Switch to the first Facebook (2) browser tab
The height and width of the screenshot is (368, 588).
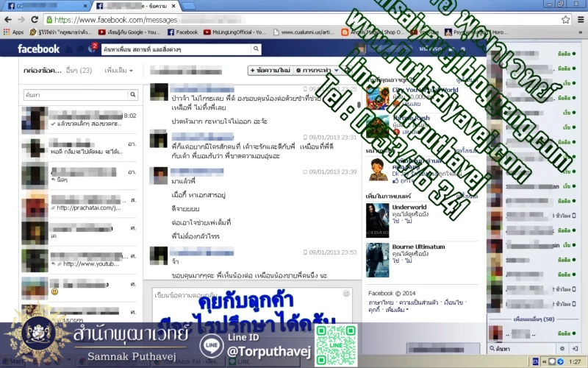[x=46, y=6]
